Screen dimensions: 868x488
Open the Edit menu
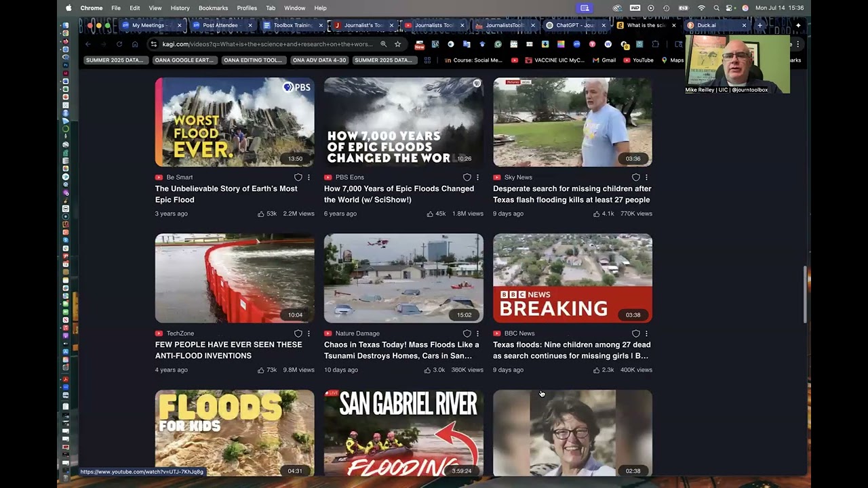135,8
